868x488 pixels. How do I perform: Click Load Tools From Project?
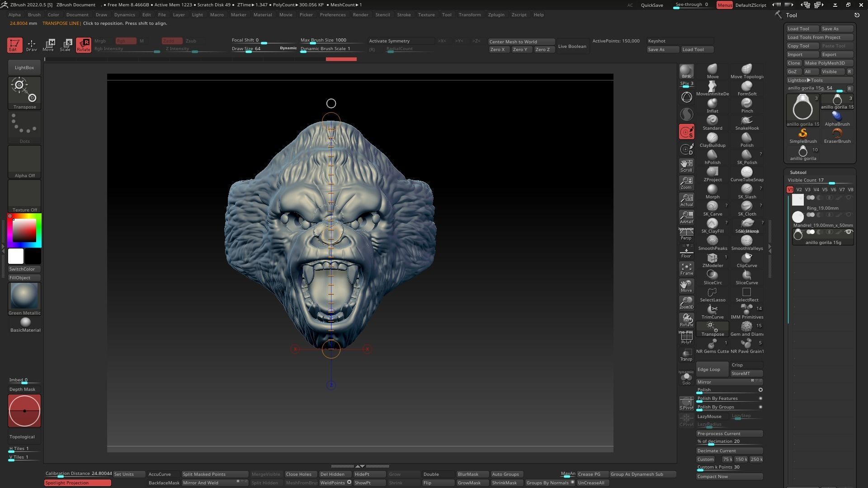click(820, 38)
